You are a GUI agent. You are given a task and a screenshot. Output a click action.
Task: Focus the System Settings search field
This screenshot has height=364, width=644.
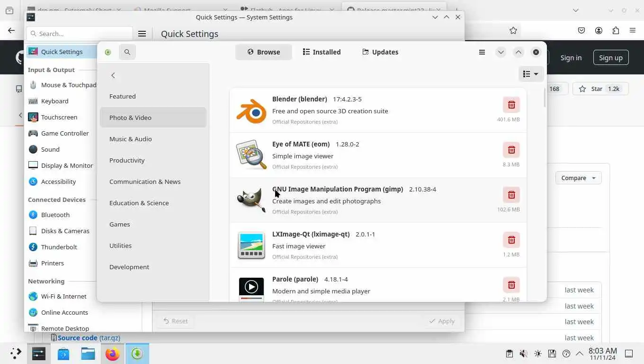(80, 34)
